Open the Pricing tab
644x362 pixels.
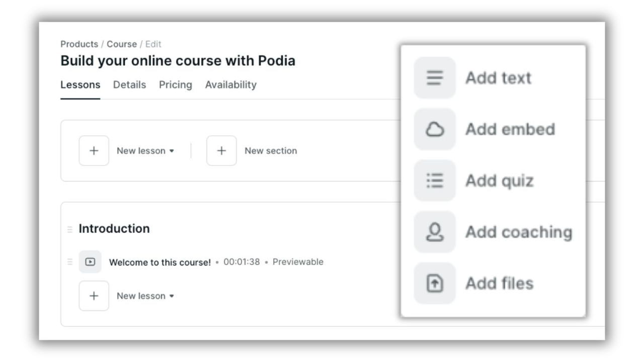[176, 85]
